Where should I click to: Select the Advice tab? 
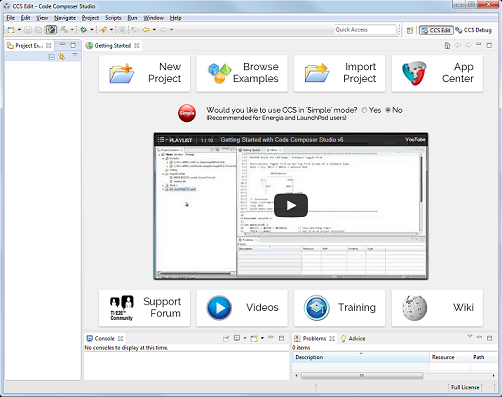click(353, 338)
